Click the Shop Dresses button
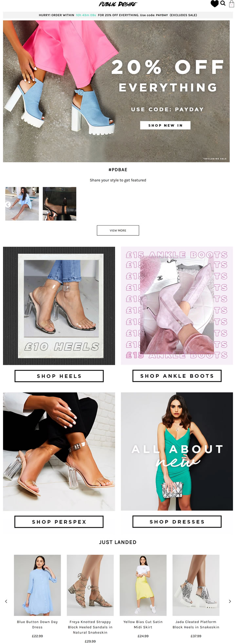 pos(177,522)
